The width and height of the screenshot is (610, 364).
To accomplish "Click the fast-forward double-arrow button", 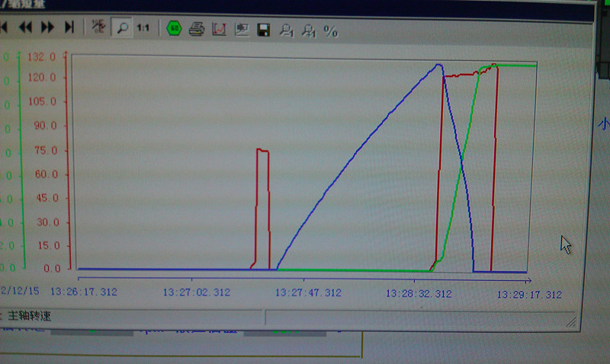I will point(47,28).
